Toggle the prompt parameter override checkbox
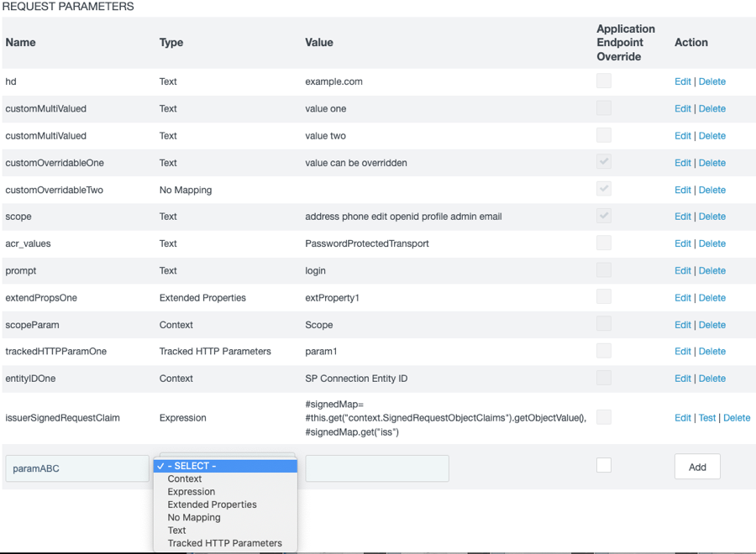Viewport: 756px width, 554px height. (603, 269)
